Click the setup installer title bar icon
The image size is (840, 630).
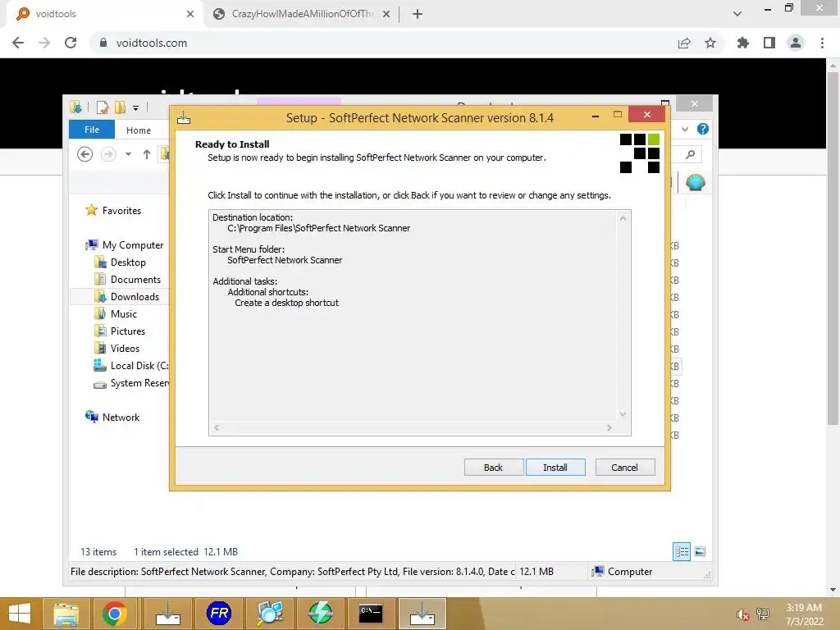coord(184,117)
